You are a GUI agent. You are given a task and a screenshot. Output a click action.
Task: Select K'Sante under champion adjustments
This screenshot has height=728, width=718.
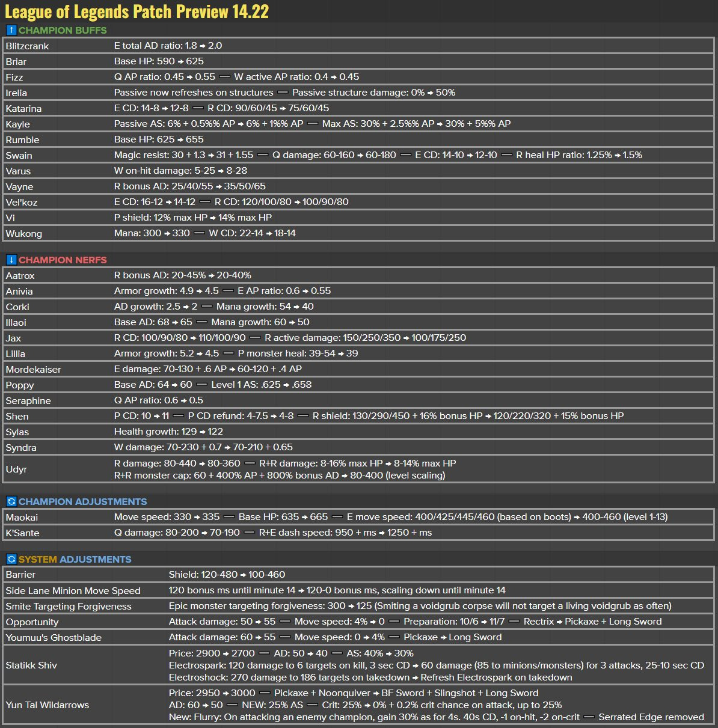[23, 533]
